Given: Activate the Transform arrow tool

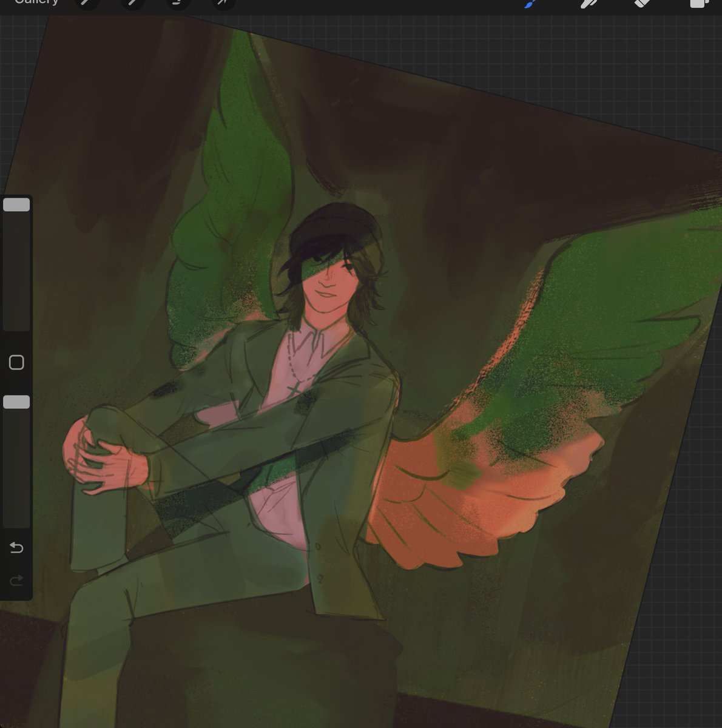Looking at the screenshot, I should [223, 4].
